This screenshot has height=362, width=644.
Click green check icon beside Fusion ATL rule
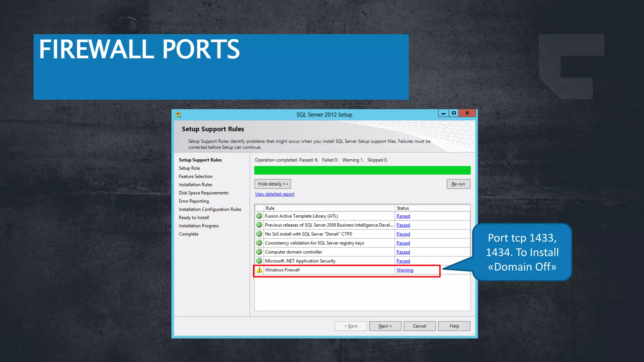click(259, 216)
